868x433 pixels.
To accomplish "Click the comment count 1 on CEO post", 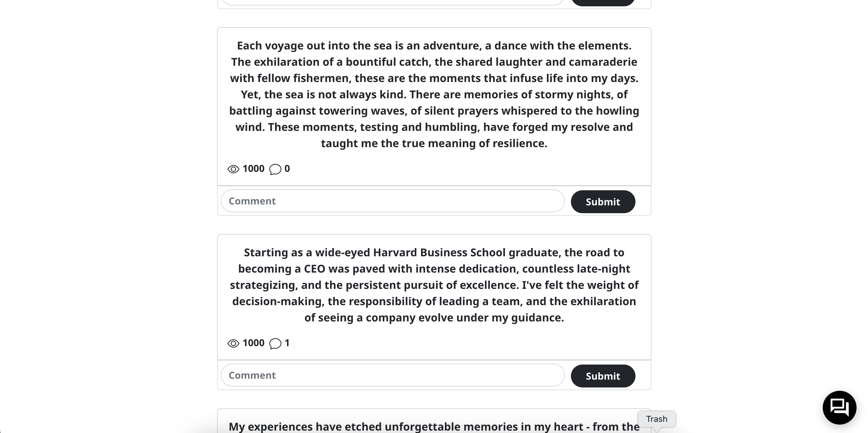I will pos(287,343).
